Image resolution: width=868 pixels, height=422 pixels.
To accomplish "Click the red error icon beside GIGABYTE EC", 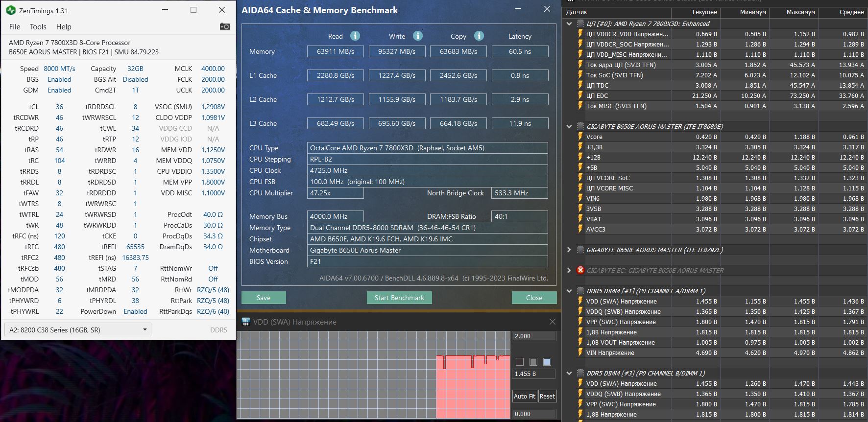I will [580, 270].
